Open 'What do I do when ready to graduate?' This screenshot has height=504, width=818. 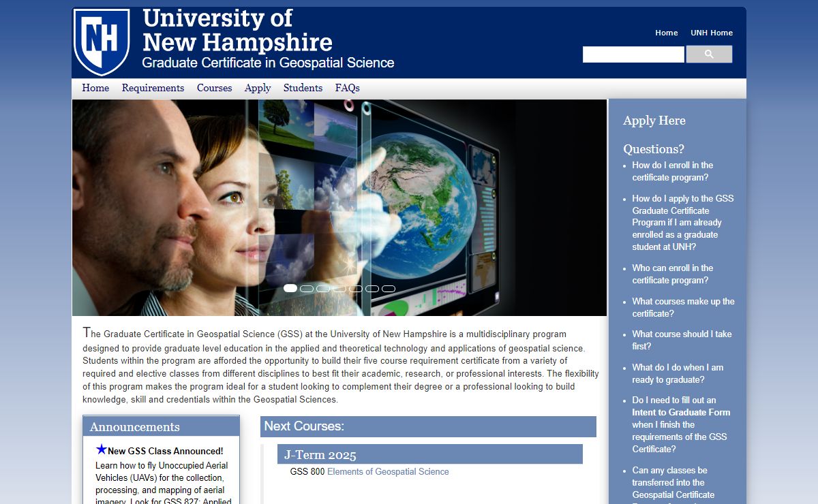pyautogui.click(x=678, y=373)
